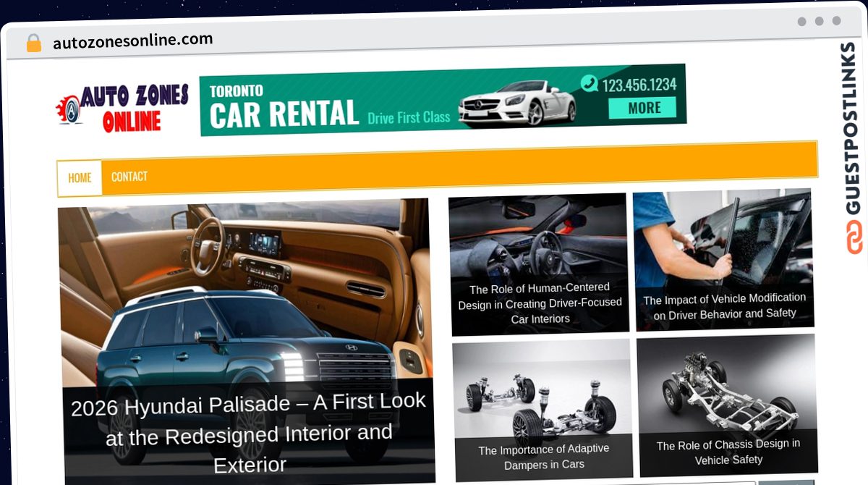The image size is (868, 485).
Task: Click the phone icon in the banner
Action: 590,83
